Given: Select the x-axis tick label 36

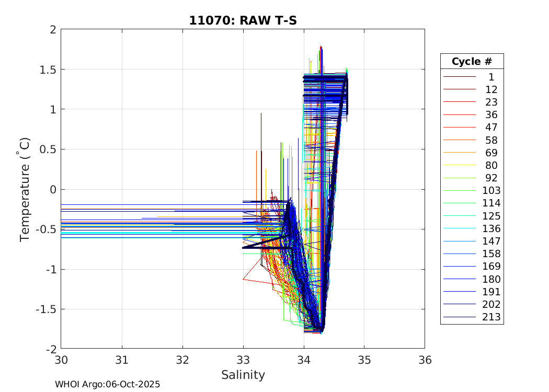Looking at the screenshot, I should 425,360.
